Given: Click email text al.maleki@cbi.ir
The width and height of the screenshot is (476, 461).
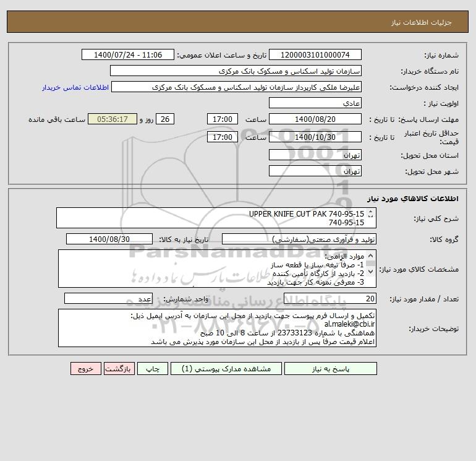Looking at the screenshot, I should [x=349, y=324].
